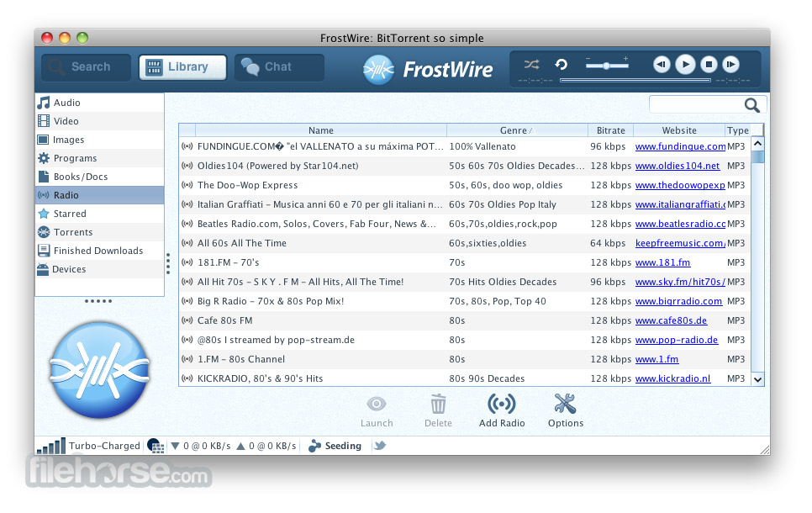Image resolution: width=812 pixels, height=513 pixels.
Task: Click radio icon beside Big R Radio
Action: (x=187, y=301)
